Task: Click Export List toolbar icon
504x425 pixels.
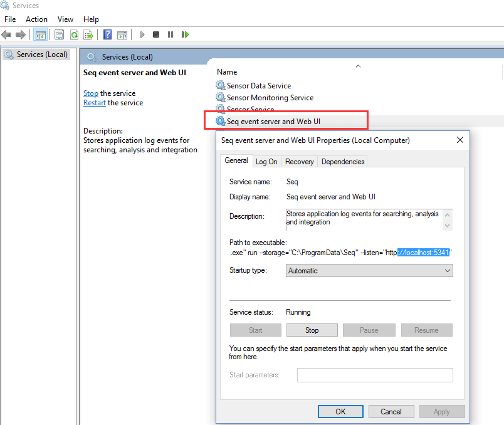Action: click(x=88, y=34)
